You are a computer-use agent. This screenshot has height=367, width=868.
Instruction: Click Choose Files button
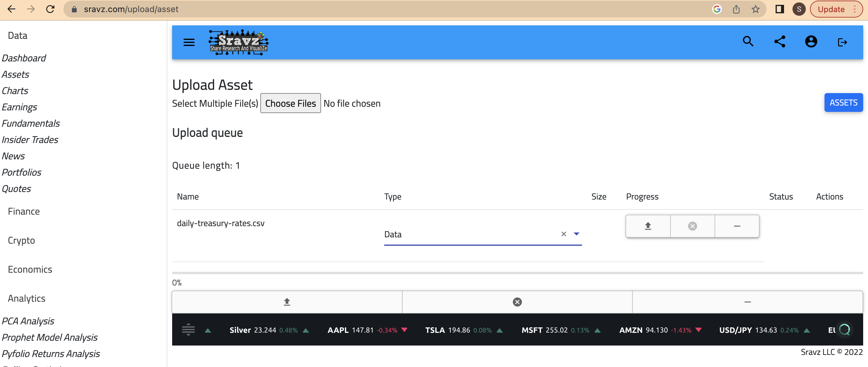point(291,103)
